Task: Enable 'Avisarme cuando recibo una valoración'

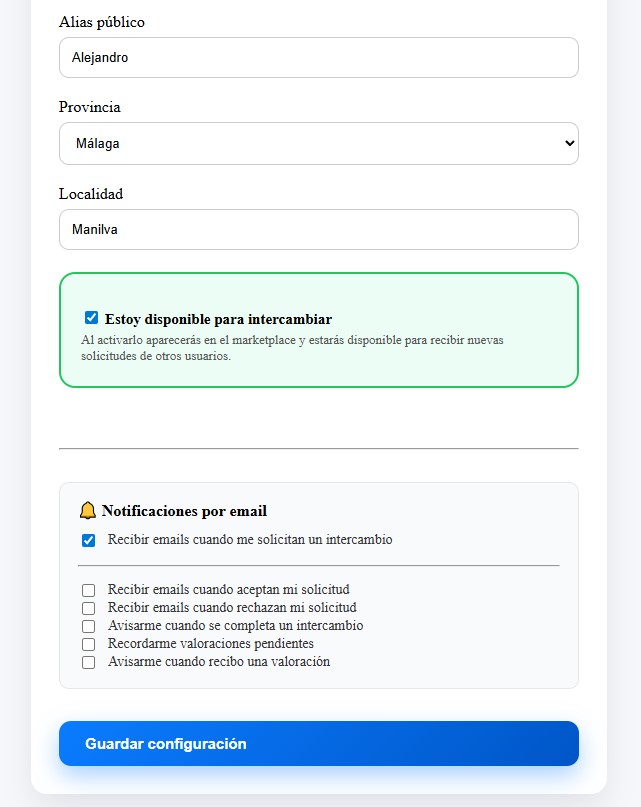Action: (x=89, y=661)
